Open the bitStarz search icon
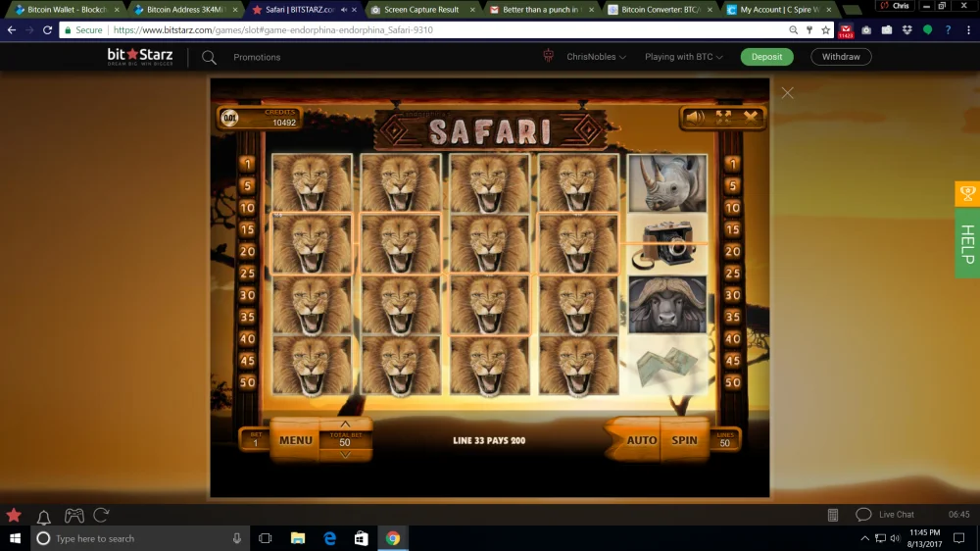 (209, 58)
